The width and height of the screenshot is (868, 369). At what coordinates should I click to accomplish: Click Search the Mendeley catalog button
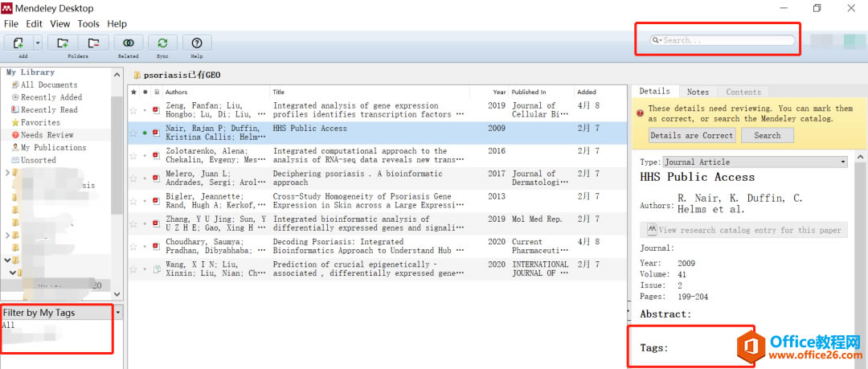[x=768, y=135]
